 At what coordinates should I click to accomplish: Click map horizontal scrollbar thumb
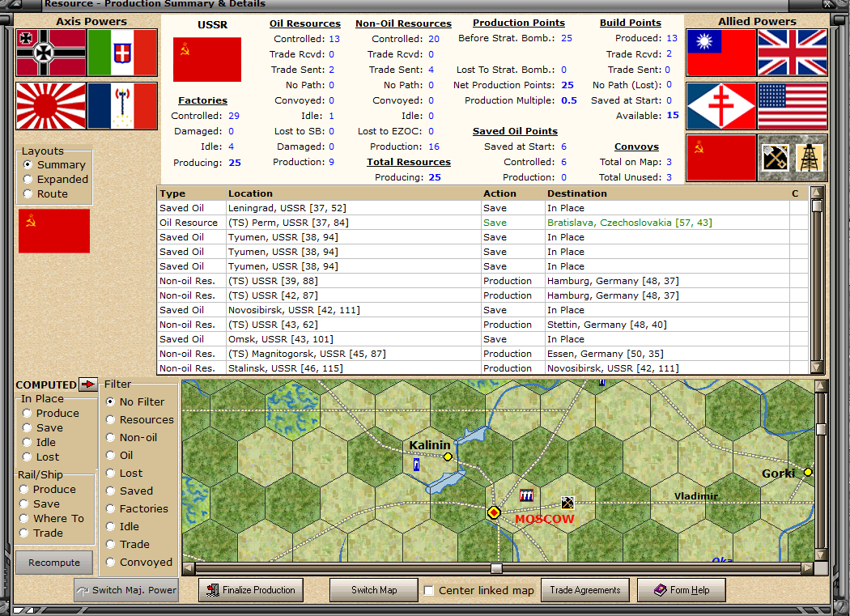click(496, 568)
